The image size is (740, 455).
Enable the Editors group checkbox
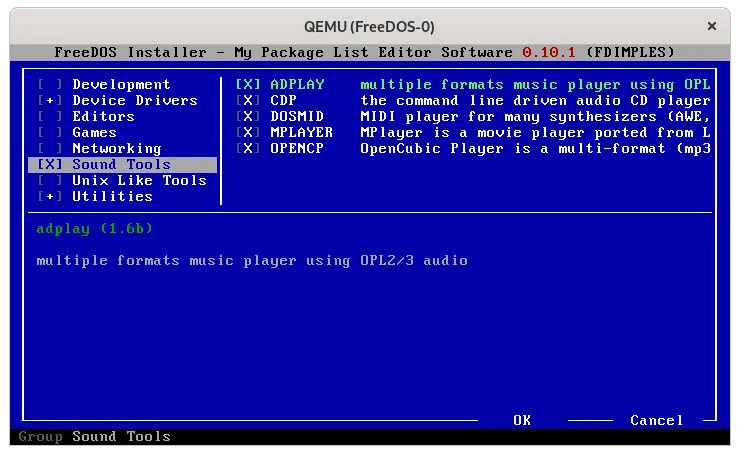tap(49, 117)
